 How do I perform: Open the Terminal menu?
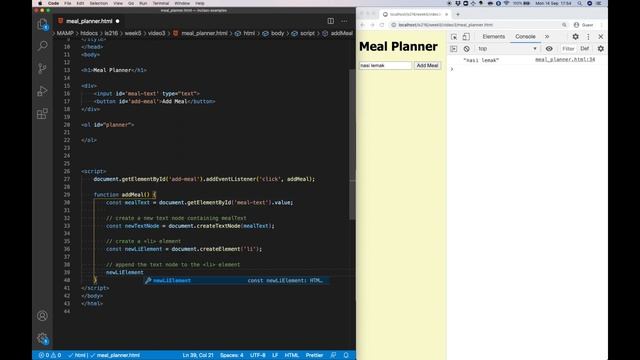click(x=161, y=3)
